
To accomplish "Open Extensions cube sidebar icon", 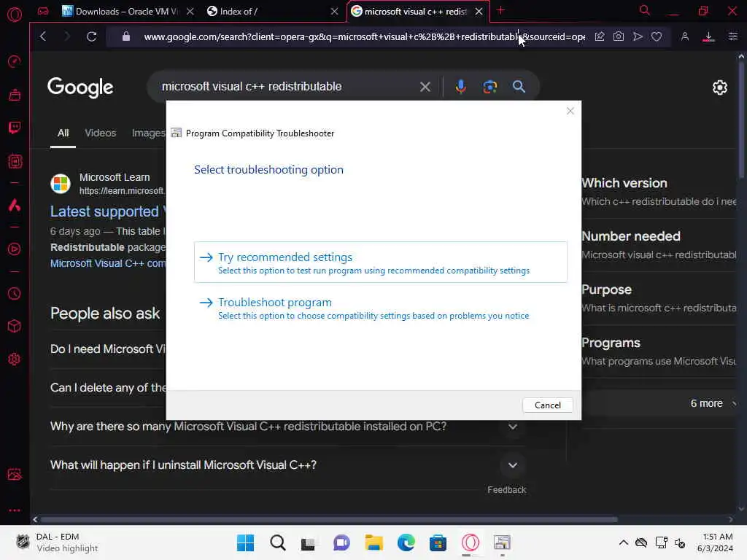I will click(15, 326).
